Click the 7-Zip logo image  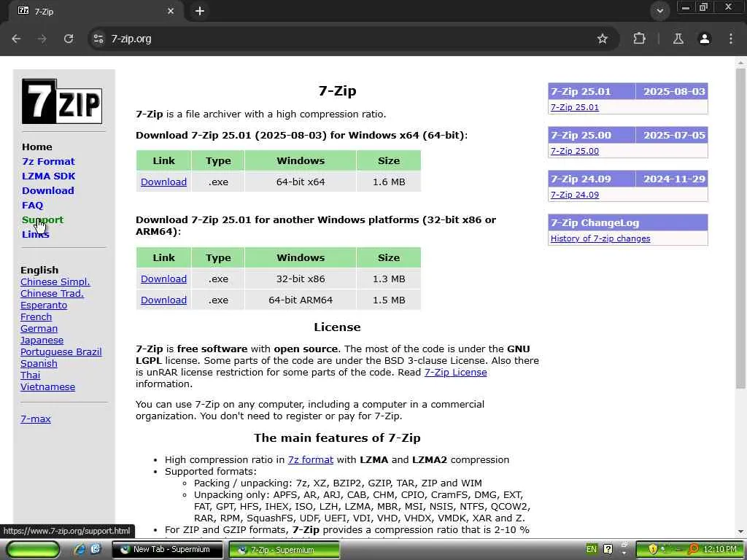(x=62, y=101)
